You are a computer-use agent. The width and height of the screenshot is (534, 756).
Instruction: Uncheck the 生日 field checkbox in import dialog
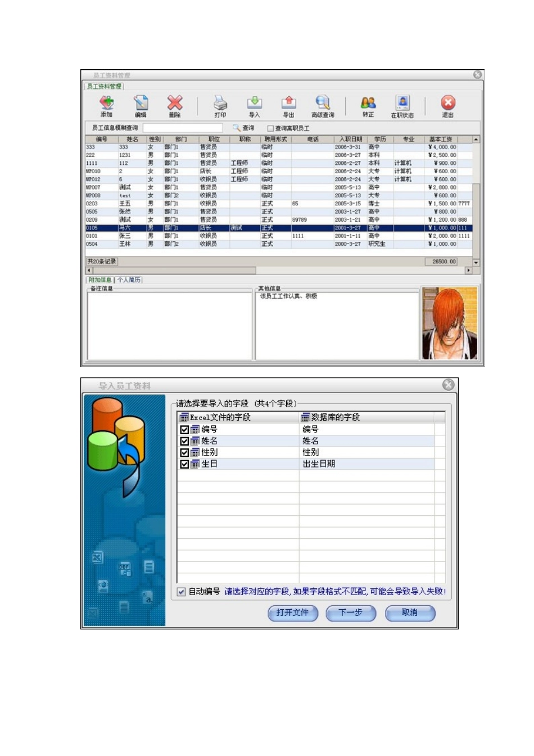click(x=184, y=464)
